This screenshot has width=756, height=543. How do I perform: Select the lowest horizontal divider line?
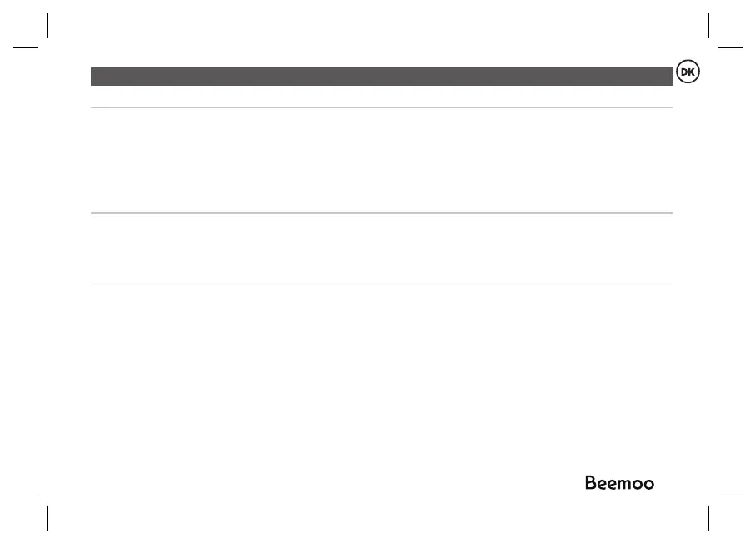[x=381, y=286]
